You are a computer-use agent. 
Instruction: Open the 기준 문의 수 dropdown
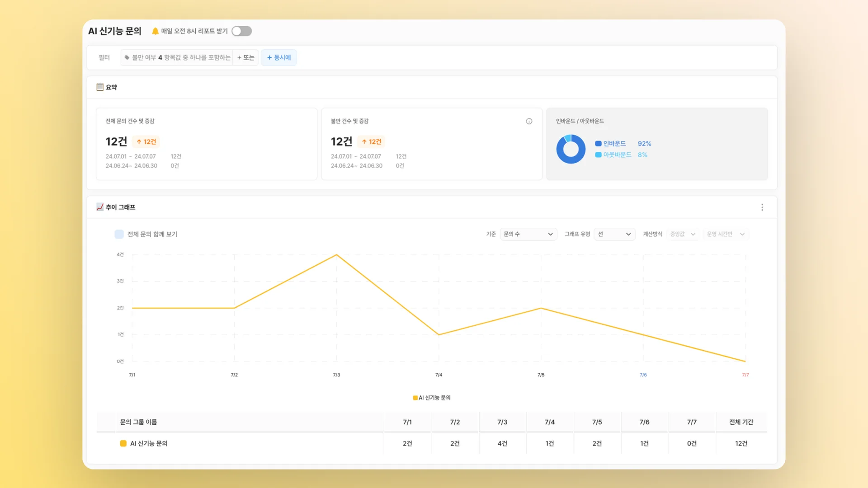(x=528, y=234)
